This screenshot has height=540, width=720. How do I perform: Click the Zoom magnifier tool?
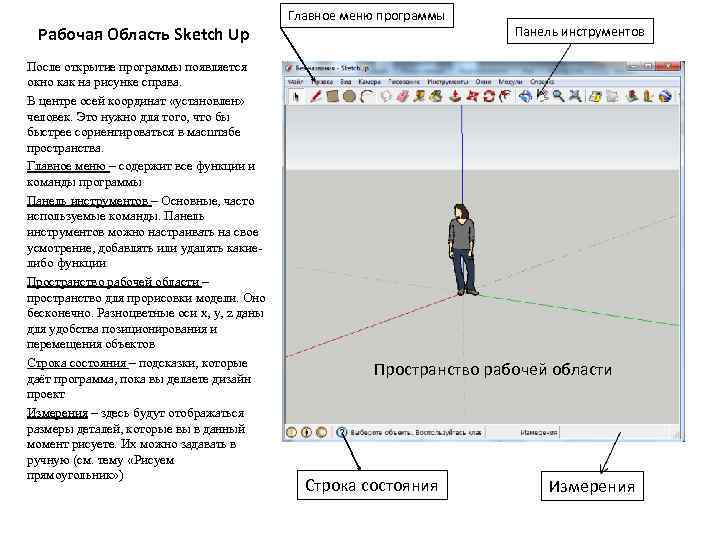pos(558,96)
